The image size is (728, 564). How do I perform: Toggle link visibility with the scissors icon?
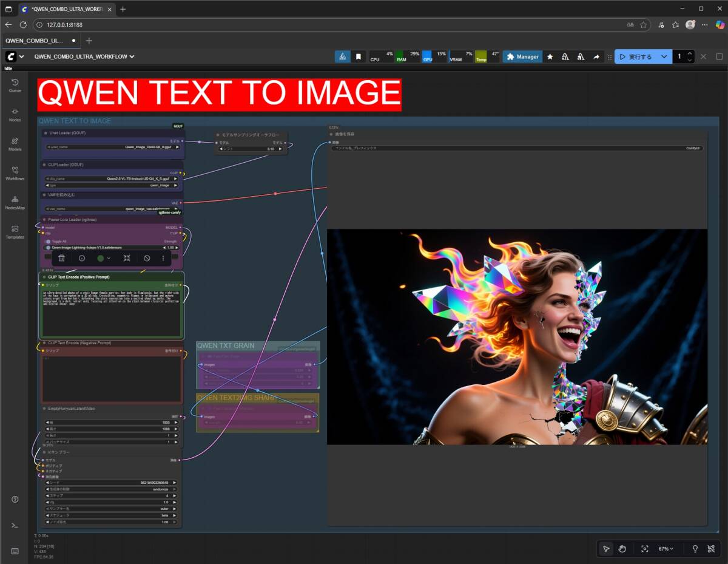[711, 549]
